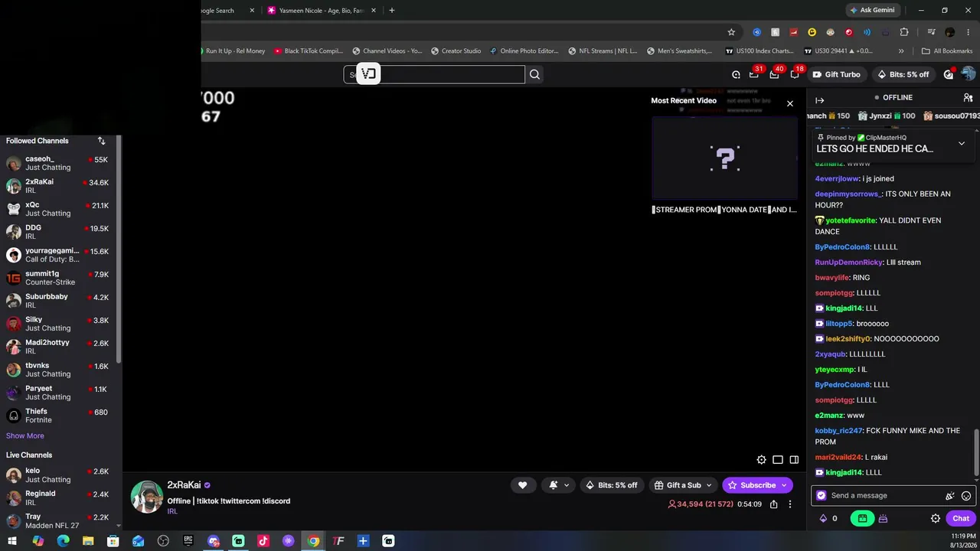
Task: Open kelo in Live Channels list
Action: [59, 475]
